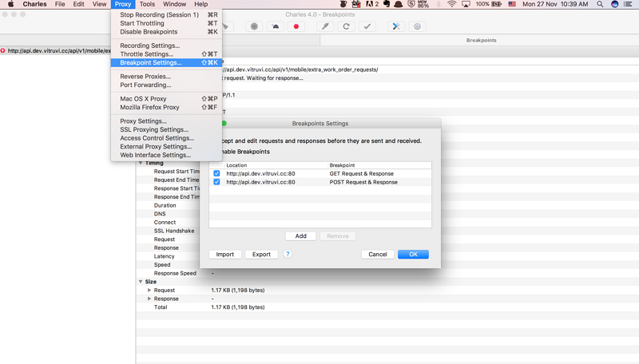Open the Tools menu
The height and width of the screenshot is (364, 639).
(x=147, y=4)
